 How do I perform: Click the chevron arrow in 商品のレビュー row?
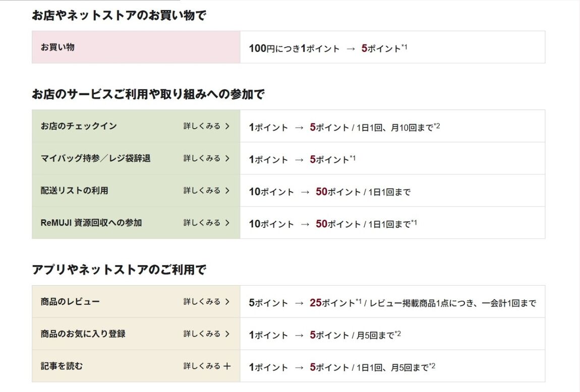click(227, 302)
